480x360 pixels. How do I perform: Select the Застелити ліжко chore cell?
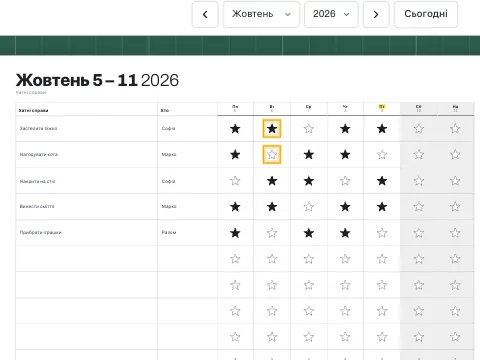point(87,129)
